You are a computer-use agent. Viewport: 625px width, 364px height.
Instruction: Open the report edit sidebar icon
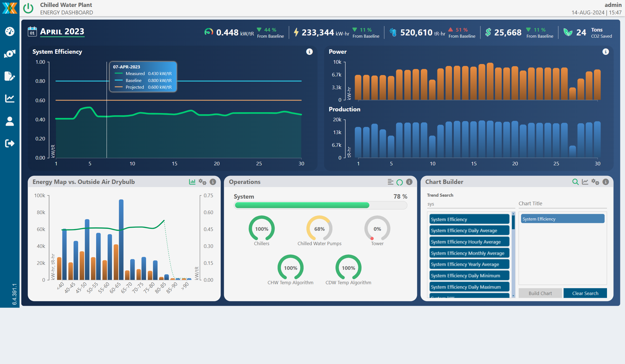pos(10,76)
